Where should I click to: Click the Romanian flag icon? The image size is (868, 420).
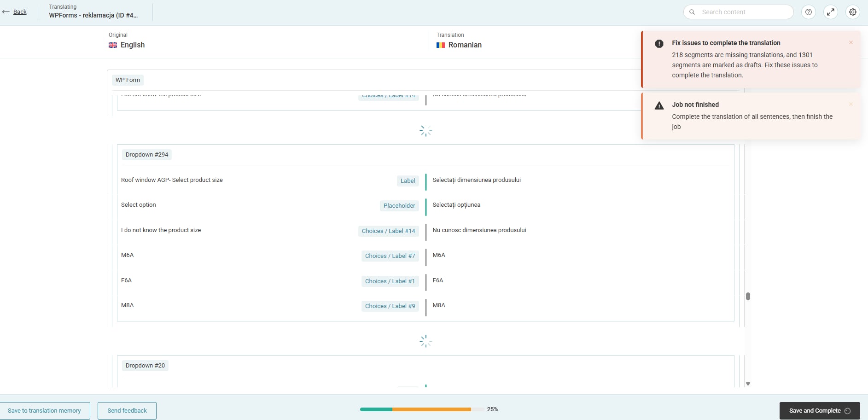tap(441, 45)
